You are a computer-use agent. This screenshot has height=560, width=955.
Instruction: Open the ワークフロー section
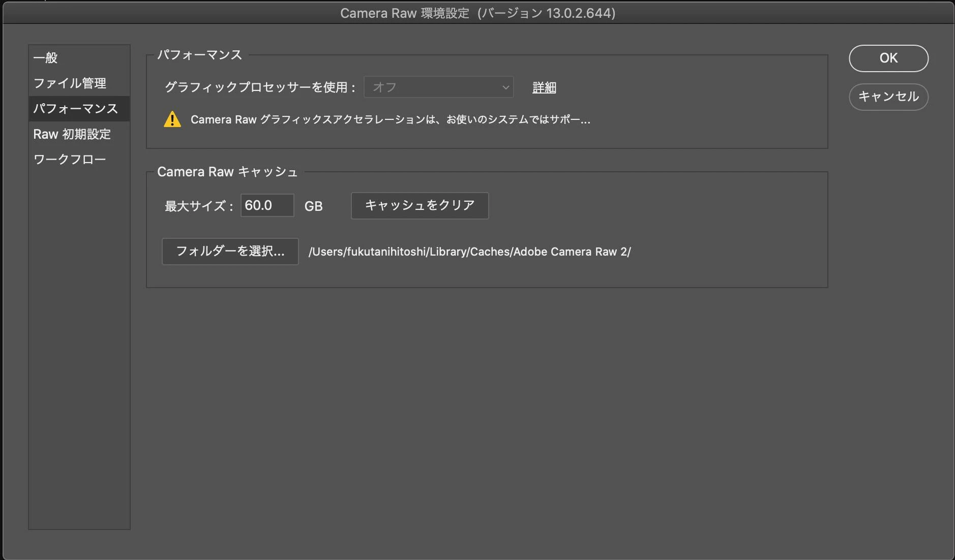[79, 160]
